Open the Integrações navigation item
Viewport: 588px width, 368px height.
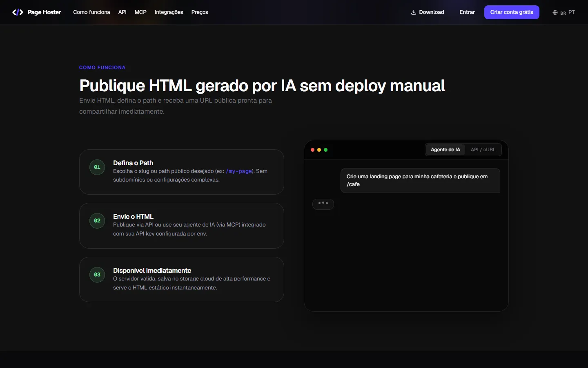(169, 12)
